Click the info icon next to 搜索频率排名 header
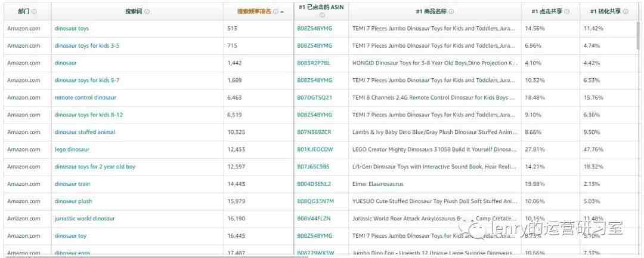Viewport: 644px width, 258px height. point(276,11)
